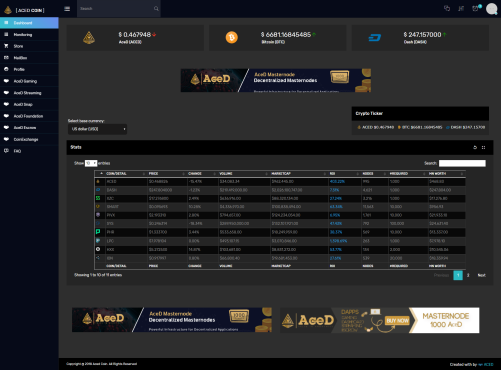Click the AceD pyramid logo top-left

tap(8, 10)
